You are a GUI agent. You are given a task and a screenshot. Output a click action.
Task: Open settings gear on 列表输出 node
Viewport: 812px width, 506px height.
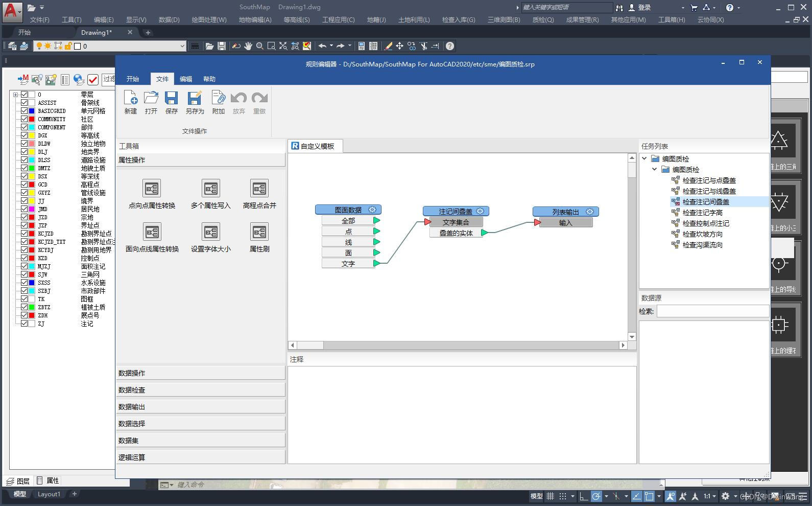point(590,212)
